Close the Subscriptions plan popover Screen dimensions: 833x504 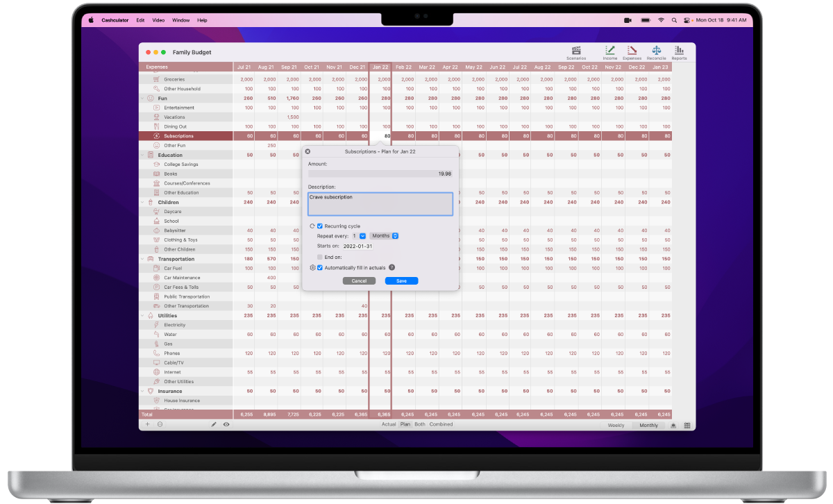click(308, 151)
